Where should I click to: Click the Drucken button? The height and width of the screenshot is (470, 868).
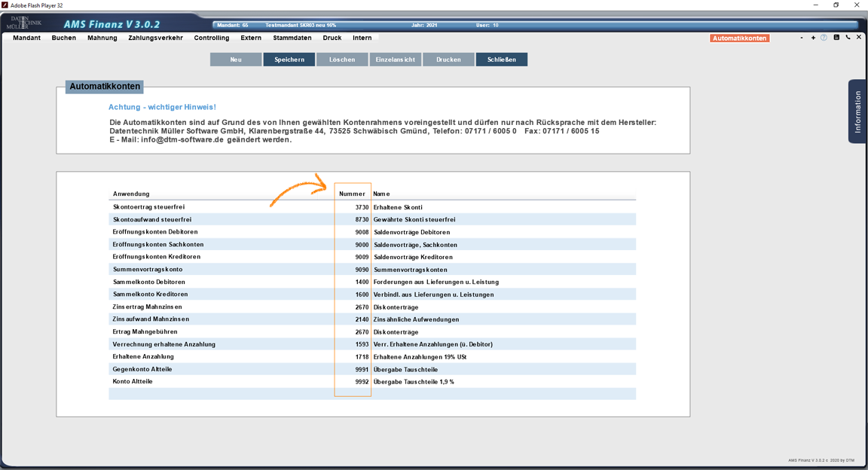(x=448, y=60)
